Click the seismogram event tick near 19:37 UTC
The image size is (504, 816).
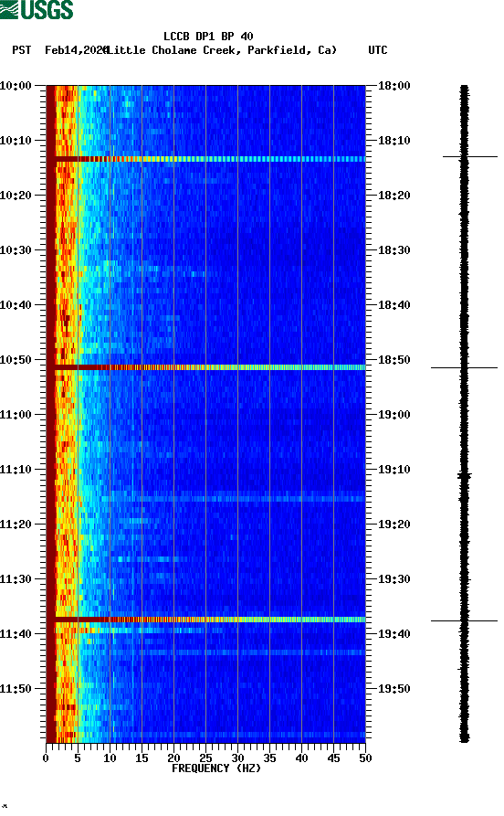[464, 620]
